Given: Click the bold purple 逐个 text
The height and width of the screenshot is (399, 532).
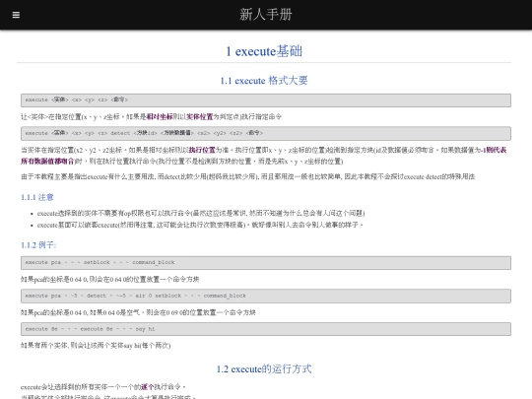Looking at the screenshot, I should tap(147, 387).
